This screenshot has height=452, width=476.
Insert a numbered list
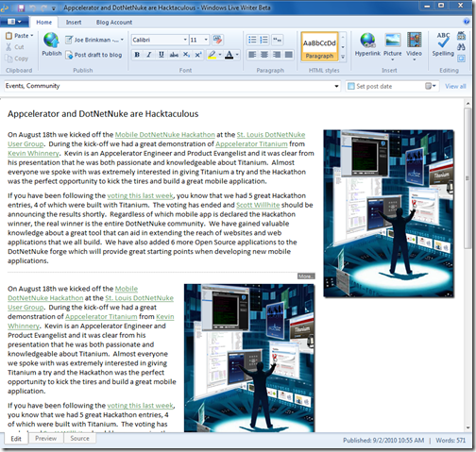pyautogui.click(x=264, y=40)
